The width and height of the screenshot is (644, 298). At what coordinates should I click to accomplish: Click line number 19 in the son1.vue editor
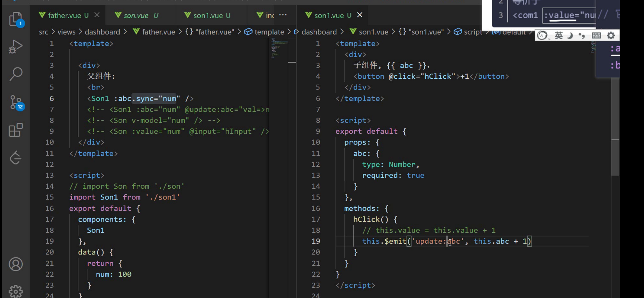click(x=316, y=241)
